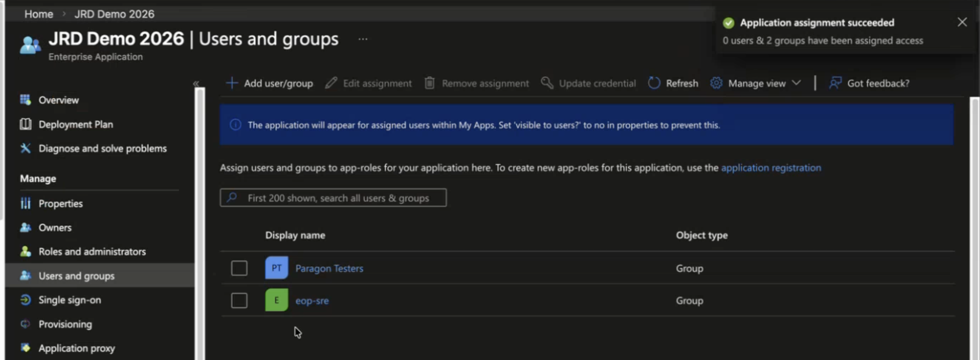Click the Users and groups sidebar icon

click(25, 276)
